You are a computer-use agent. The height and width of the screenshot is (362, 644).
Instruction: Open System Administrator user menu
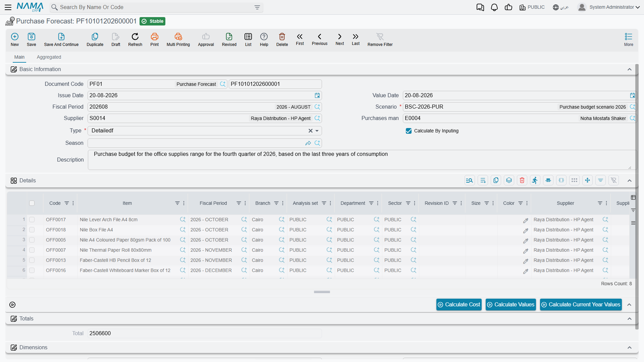[x=609, y=7]
